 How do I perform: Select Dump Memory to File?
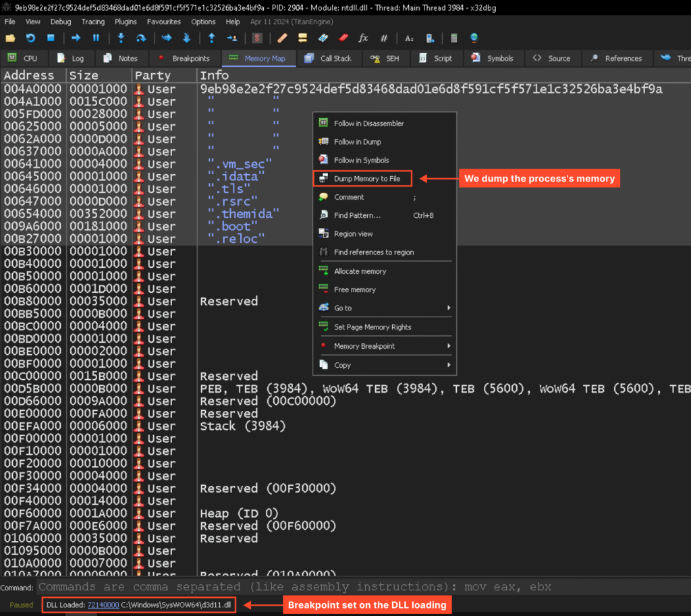(366, 179)
